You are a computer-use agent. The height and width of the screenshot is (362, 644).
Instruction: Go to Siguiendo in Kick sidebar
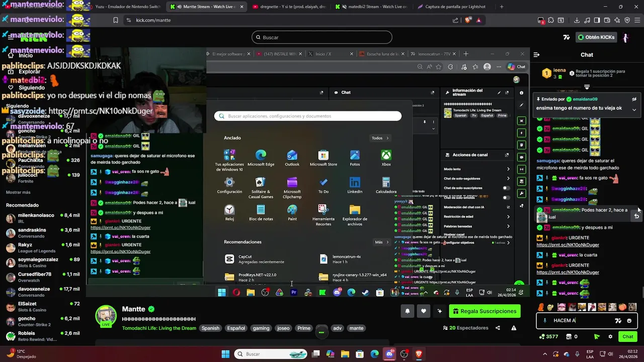click(x=26, y=87)
